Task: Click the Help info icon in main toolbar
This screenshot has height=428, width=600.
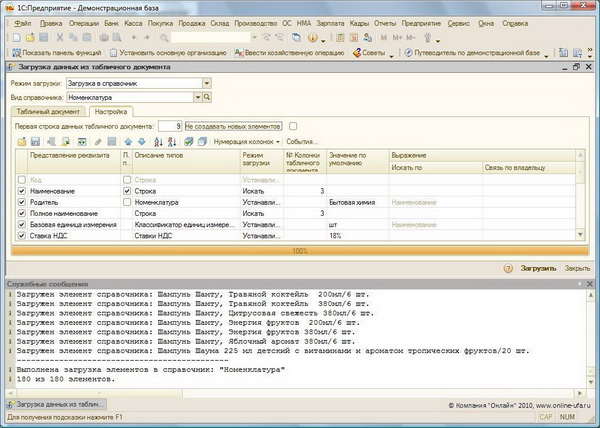Action: point(313,38)
